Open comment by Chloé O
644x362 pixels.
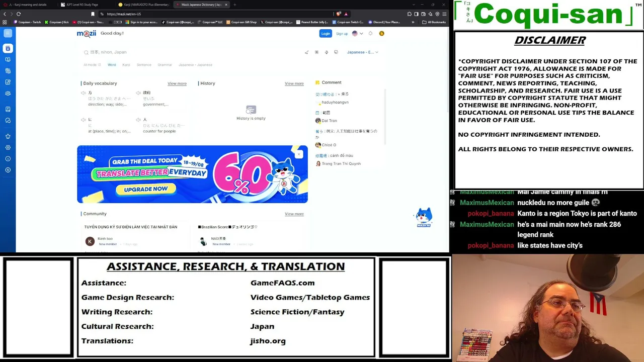[329, 145]
